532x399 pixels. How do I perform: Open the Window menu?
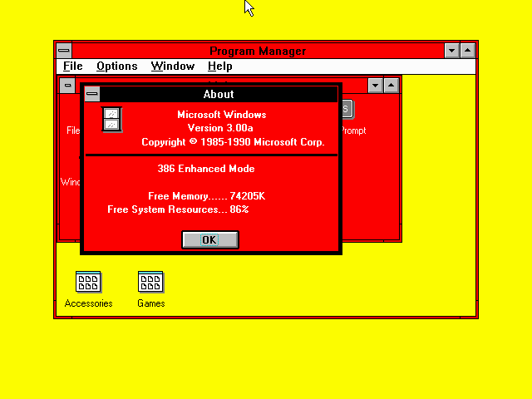(x=173, y=66)
